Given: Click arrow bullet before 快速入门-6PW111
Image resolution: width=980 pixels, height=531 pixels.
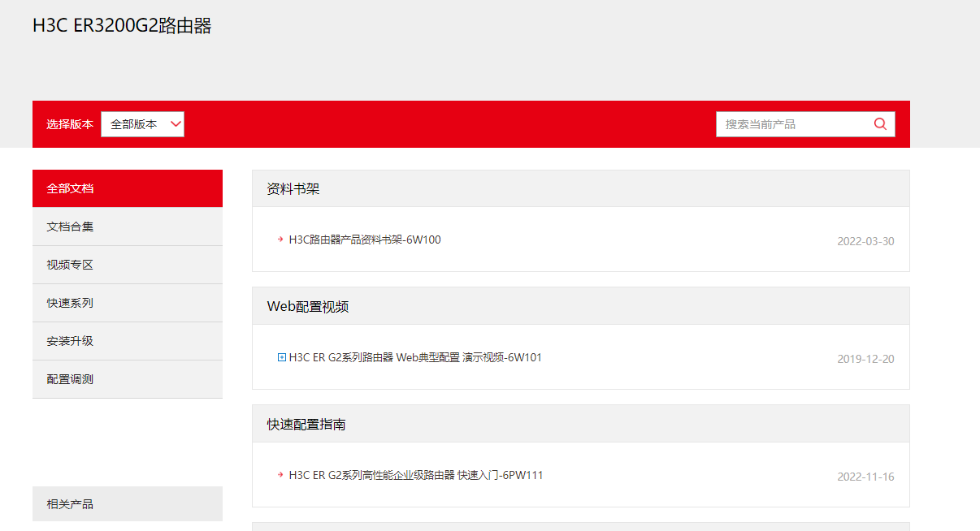Looking at the screenshot, I should [x=280, y=474].
